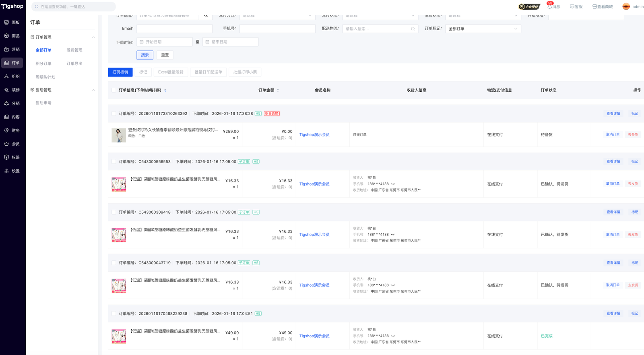This screenshot has width=644, height=355.
Task: Click the 商品 products sidebar icon
Action: pos(6,36)
